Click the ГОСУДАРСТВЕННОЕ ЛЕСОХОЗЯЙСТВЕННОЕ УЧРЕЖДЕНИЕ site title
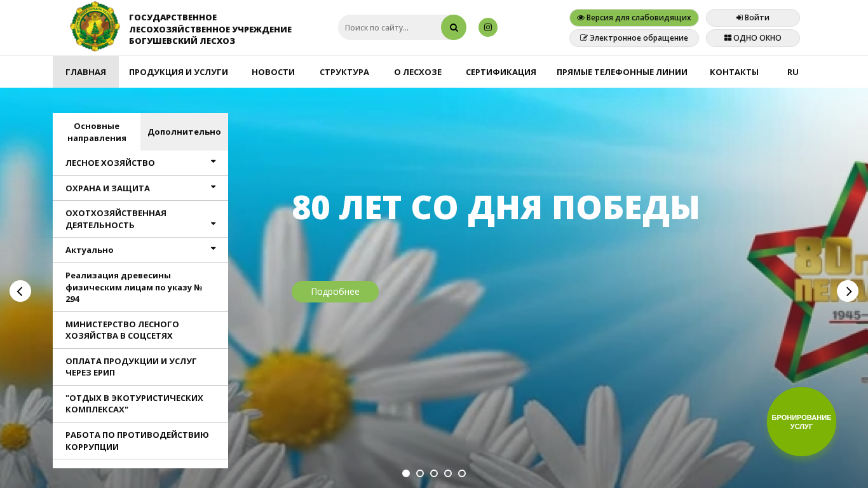The height and width of the screenshot is (488, 868). point(210,29)
